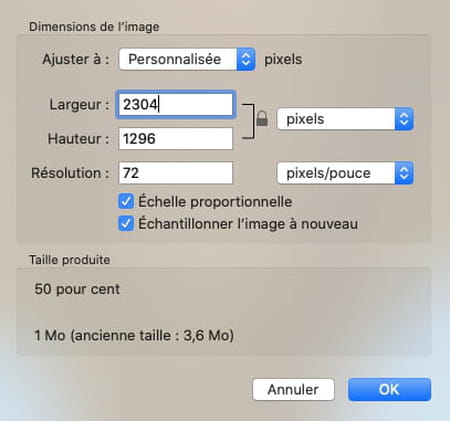Click the blue arrows of Ajuster à popup
Viewport: 450px width, 421px height.
(x=246, y=59)
